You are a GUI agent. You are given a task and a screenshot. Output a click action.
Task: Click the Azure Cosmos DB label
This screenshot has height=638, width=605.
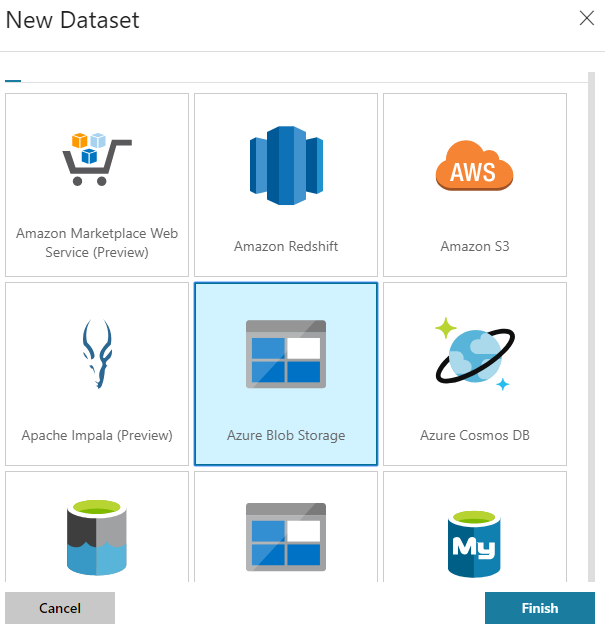[x=475, y=435]
